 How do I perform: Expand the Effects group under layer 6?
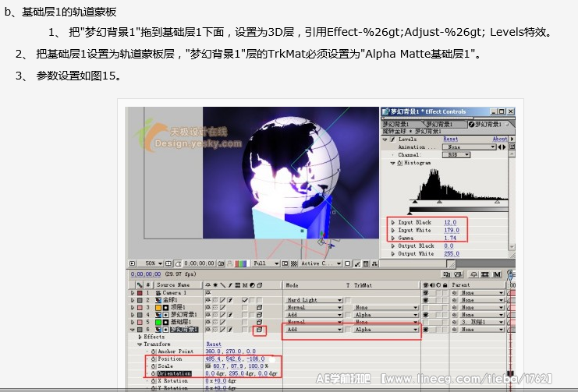coord(140,337)
